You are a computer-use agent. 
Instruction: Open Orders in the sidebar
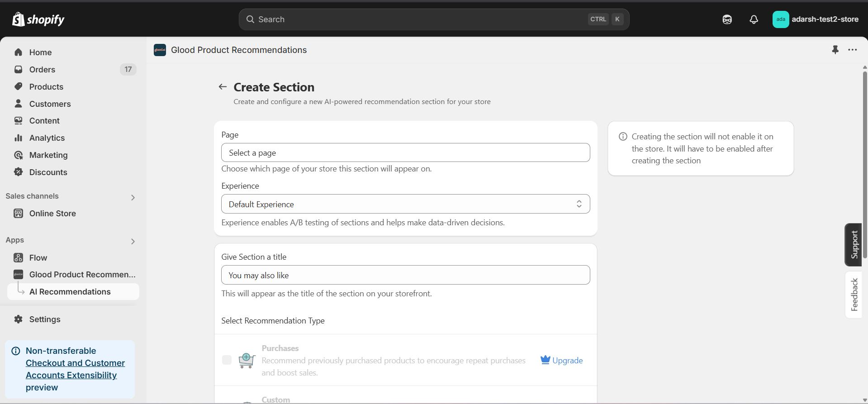pyautogui.click(x=42, y=70)
